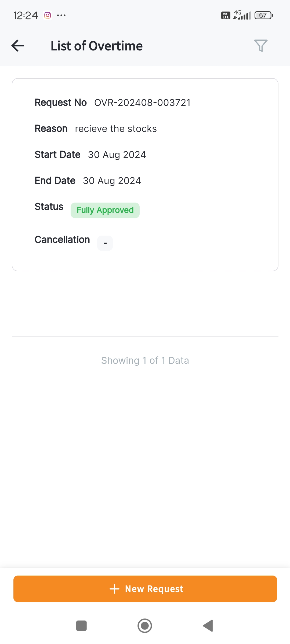Tap the VoLTE status icon
This screenshot has width=290, height=644.
[x=226, y=16]
